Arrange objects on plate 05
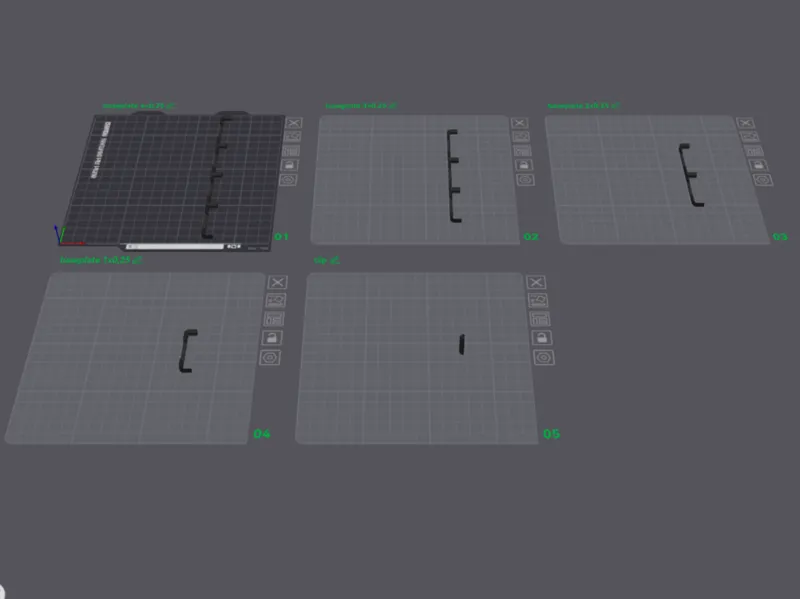The height and width of the screenshot is (599, 800). pos(540,319)
